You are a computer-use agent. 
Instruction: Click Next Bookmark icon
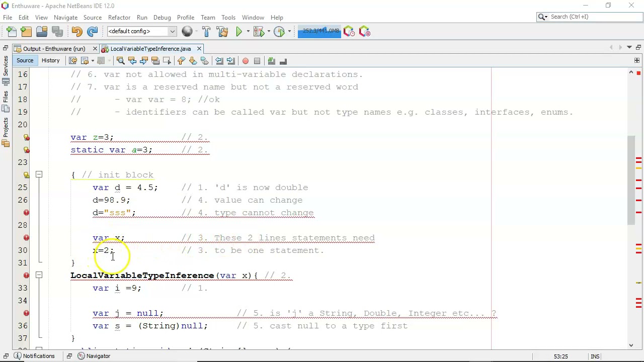tap(193, 61)
